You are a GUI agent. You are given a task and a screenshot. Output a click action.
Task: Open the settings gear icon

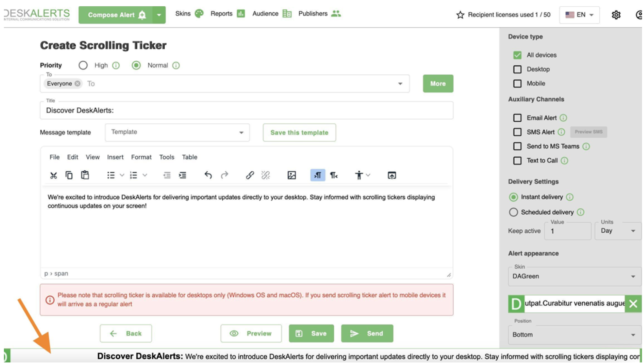pyautogui.click(x=616, y=15)
